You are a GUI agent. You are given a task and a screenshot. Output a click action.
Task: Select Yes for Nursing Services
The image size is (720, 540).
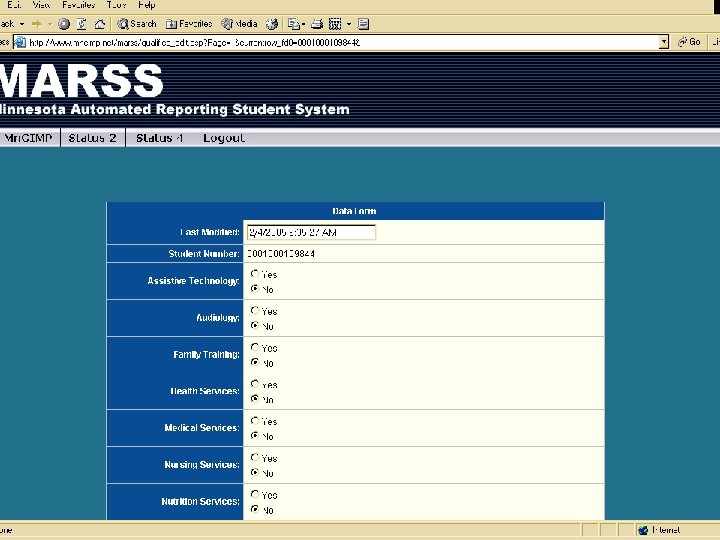tap(255, 457)
